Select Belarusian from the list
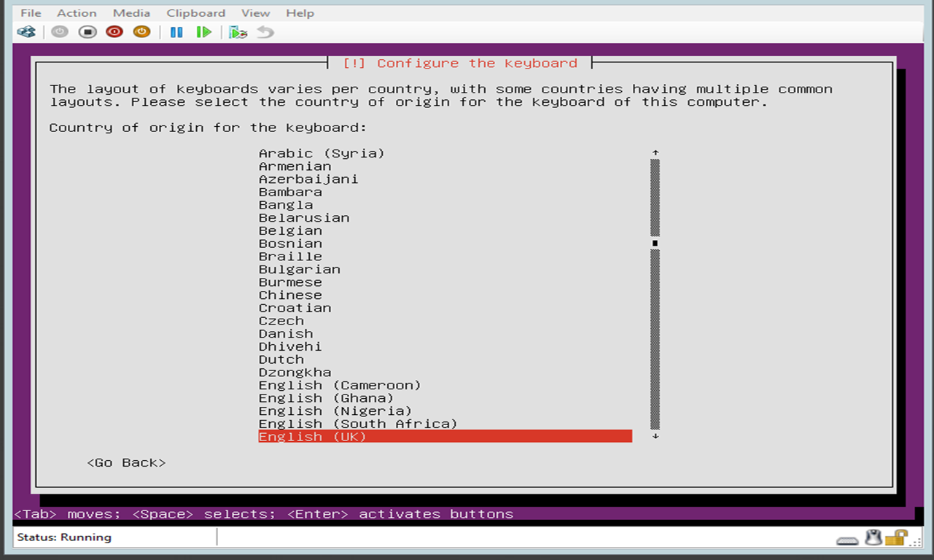The width and height of the screenshot is (934, 560). (445, 218)
